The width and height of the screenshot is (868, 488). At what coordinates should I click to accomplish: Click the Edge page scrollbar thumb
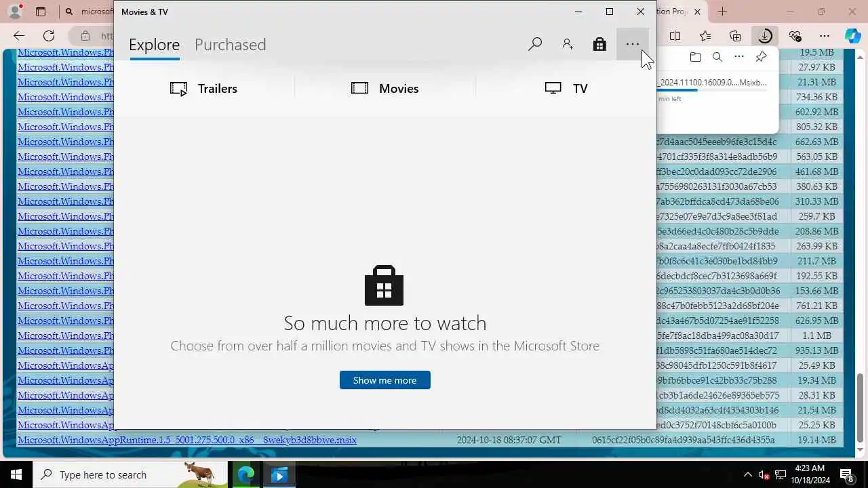pyautogui.click(x=861, y=407)
